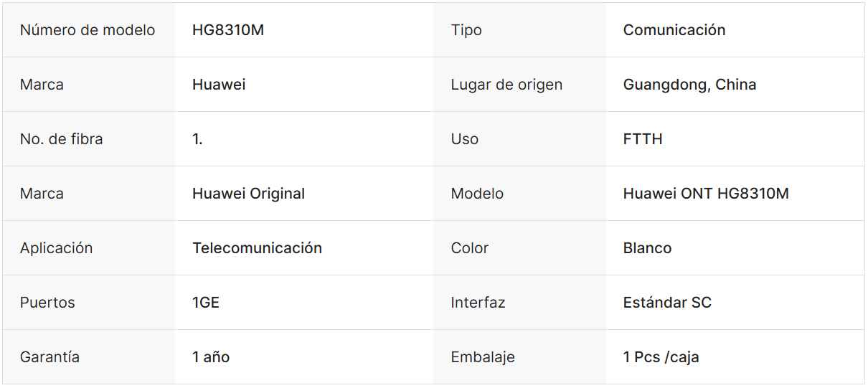Click the 'Estándar SC' value
The height and width of the screenshot is (388, 868).
(x=667, y=303)
